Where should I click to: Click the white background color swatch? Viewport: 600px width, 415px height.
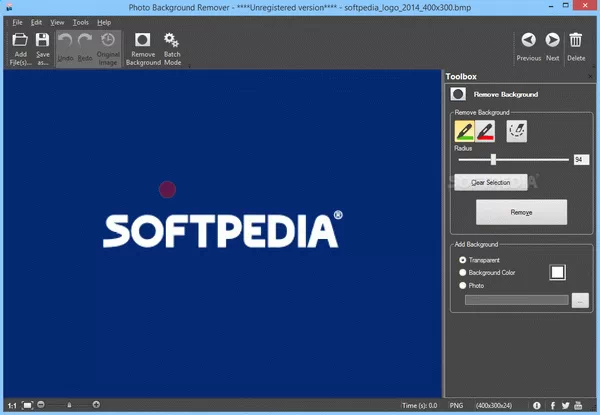pyautogui.click(x=558, y=270)
